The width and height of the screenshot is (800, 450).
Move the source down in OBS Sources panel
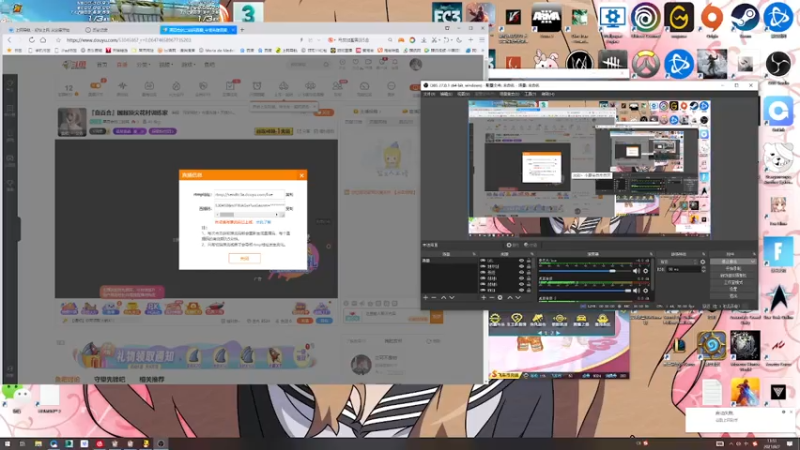point(518,297)
